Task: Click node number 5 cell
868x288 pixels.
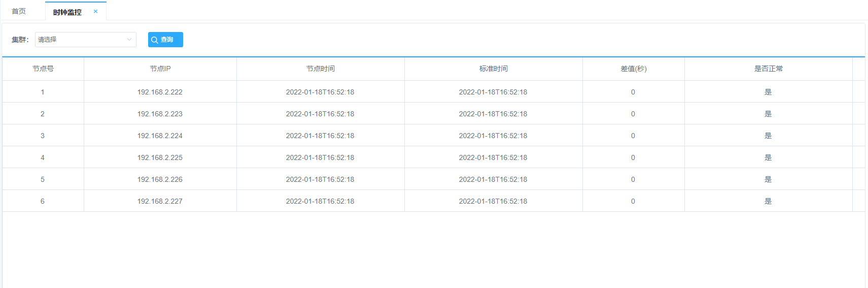Action: pos(43,179)
